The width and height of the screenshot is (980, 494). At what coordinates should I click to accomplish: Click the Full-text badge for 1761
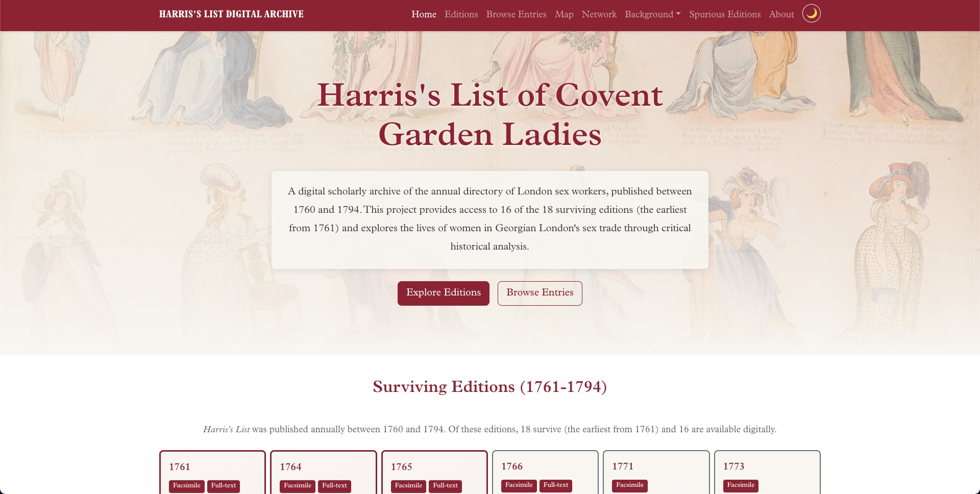pyautogui.click(x=224, y=486)
